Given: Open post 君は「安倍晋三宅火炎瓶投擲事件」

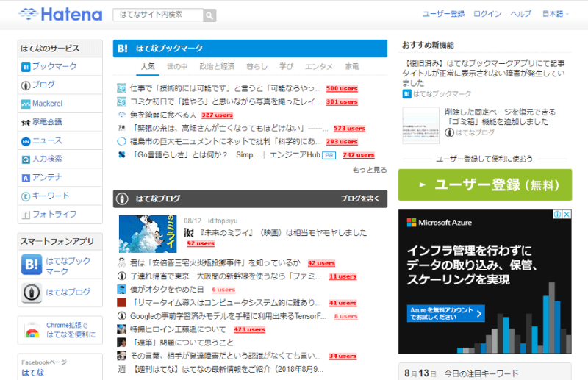Looking at the screenshot, I should coord(215,263).
